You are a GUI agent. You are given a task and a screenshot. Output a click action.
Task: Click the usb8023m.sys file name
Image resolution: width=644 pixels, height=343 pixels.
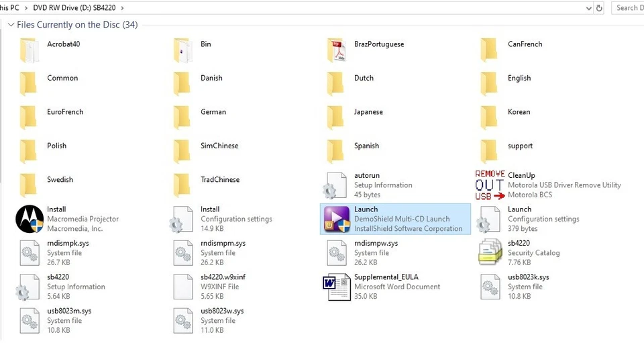click(x=69, y=311)
